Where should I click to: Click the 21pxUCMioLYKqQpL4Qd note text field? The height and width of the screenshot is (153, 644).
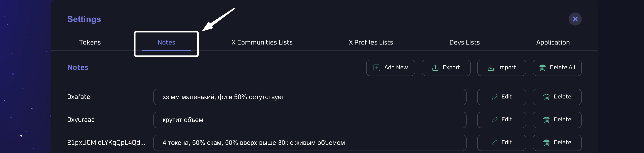(x=309, y=143)
